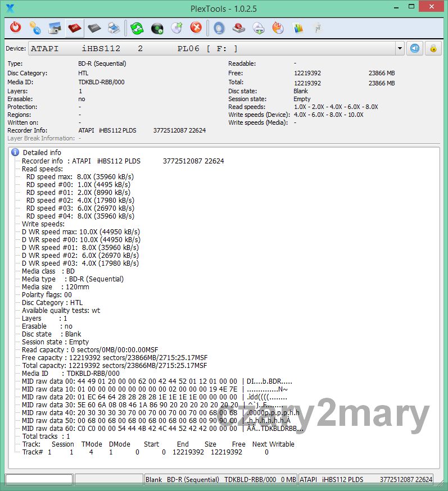The image size is (448, 491).
Task: Click the black disc start icon
Action: point(157,28)
